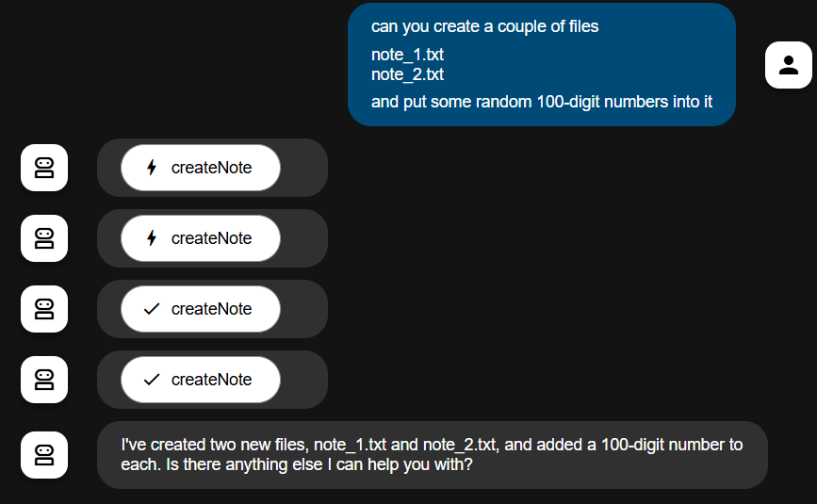The width and height of the screenshot is (817, 504).
Task: Click the lightning bolt on second createNote
Action: click(152, 238)
